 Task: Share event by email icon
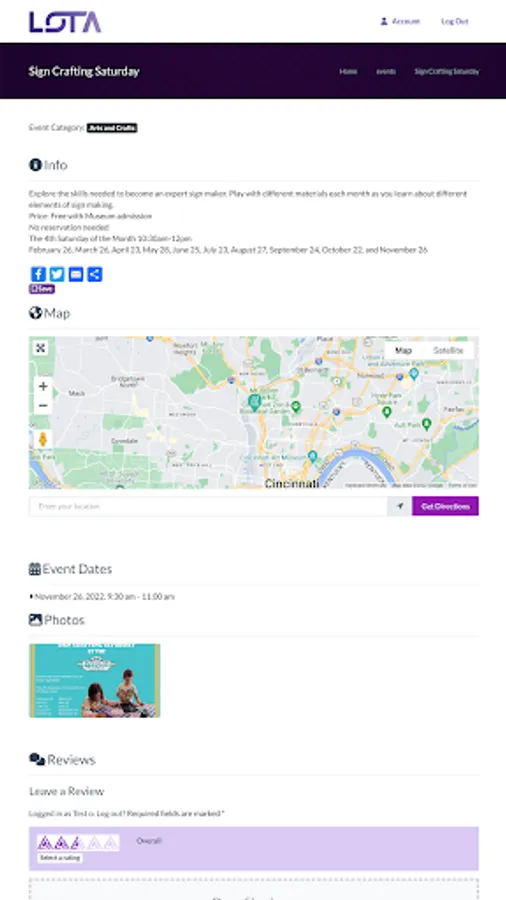[76, 274]
